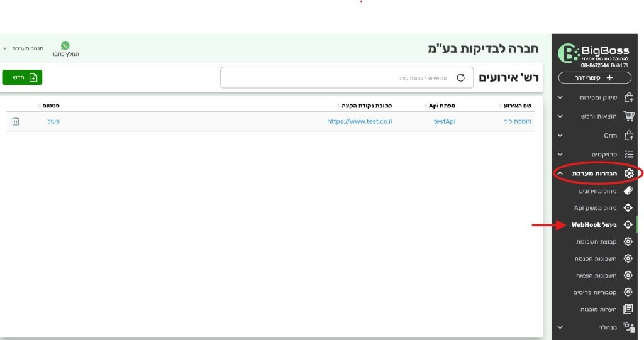Click the WhatsApp recommend-to-friend icon
This screenshot has height=340, width=644.
click(65, 46)
